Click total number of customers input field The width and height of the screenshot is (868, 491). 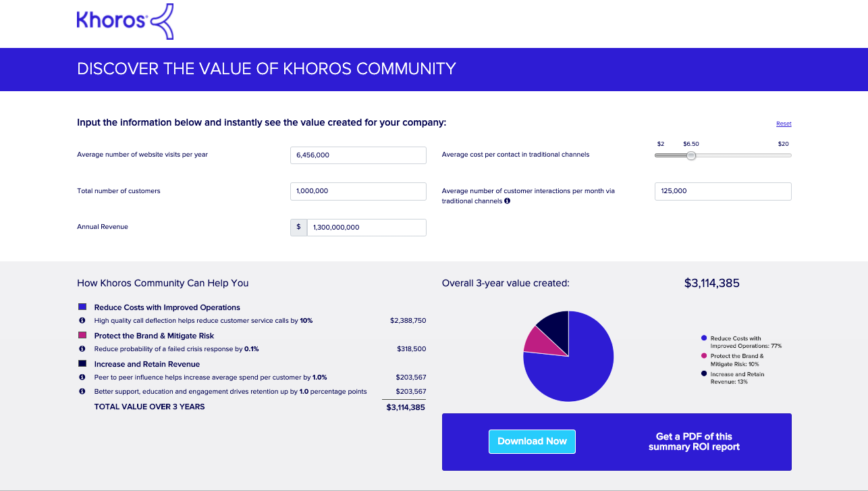pos(358,191)
